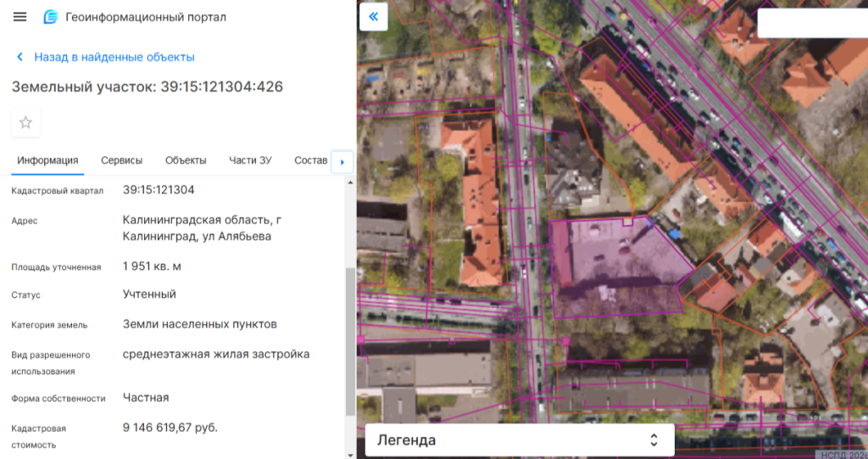Click the highlighted purple parcel on map
The image size is (868, 459).
coord(615,265)
